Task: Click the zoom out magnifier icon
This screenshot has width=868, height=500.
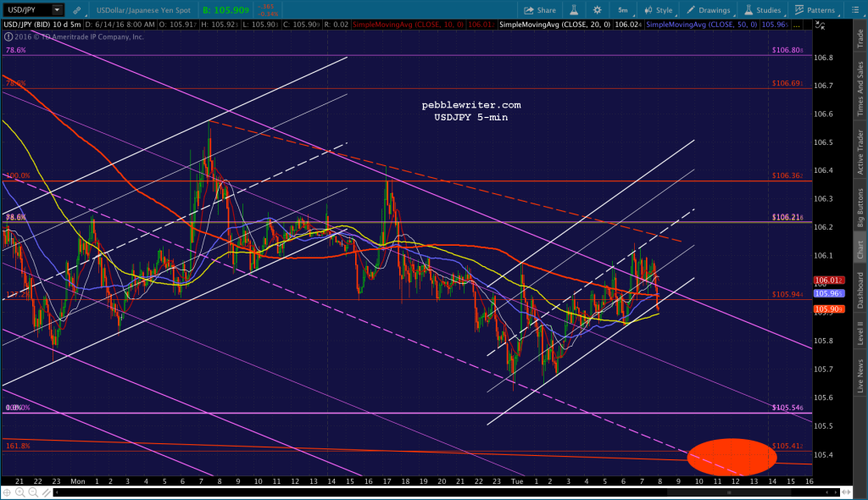Action: [x=33, y=492]
